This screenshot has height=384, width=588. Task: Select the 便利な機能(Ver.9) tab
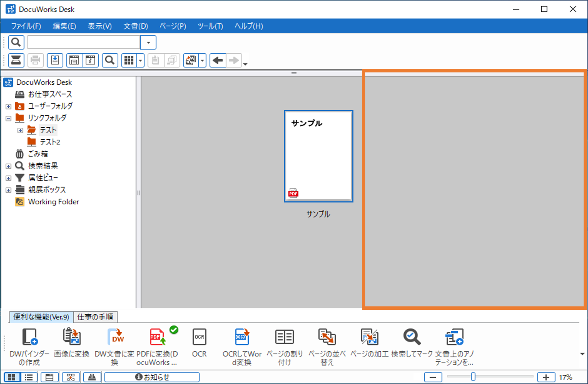click(41, 317)
